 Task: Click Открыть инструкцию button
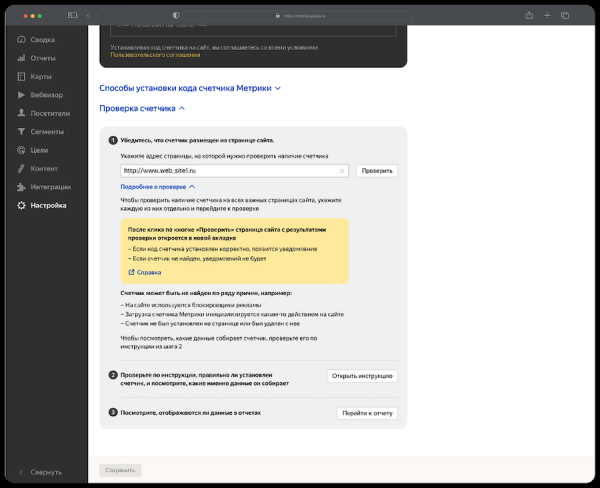tap(362, 376)
